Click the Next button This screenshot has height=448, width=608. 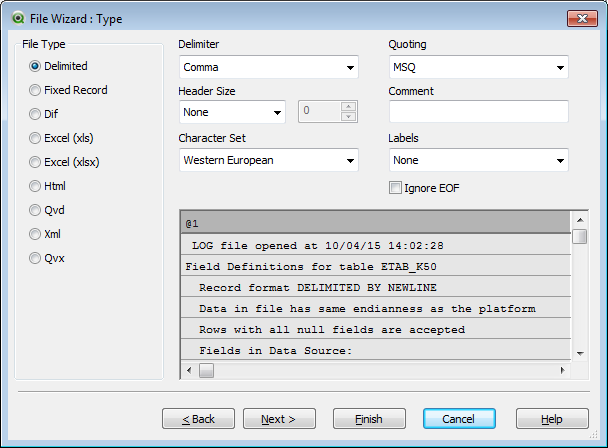click(x=279, y=419)
